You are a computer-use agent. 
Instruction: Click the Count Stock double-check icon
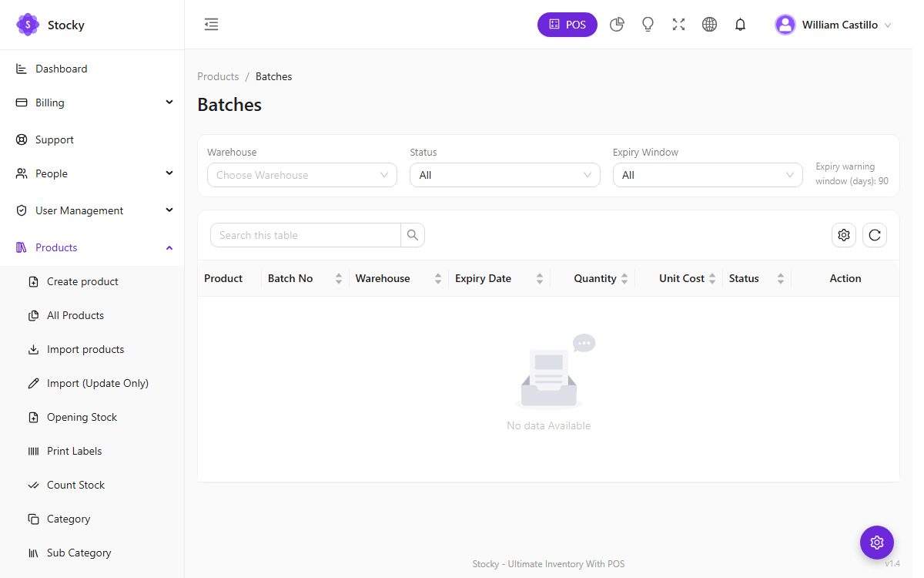pyautogui.click(x=33, y=485)
